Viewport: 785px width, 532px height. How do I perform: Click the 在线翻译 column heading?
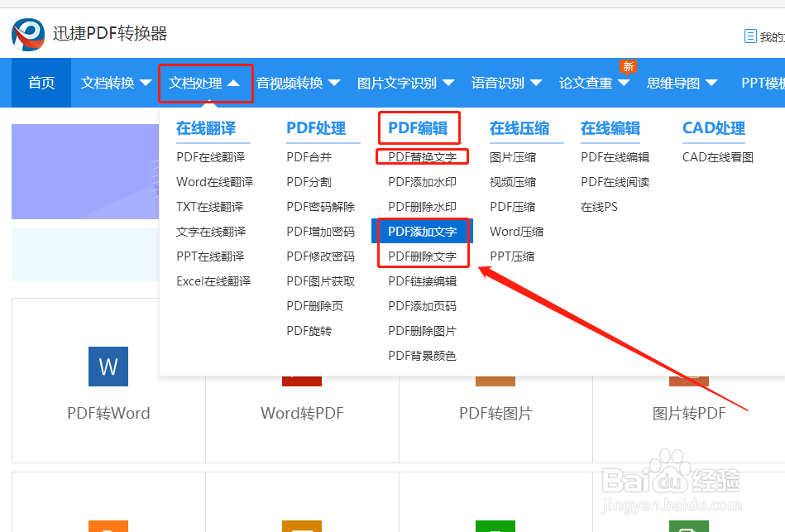206,128
